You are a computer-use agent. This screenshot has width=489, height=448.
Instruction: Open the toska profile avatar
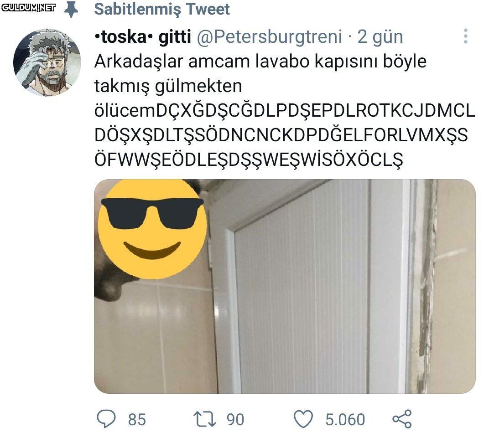pos(47,62)
